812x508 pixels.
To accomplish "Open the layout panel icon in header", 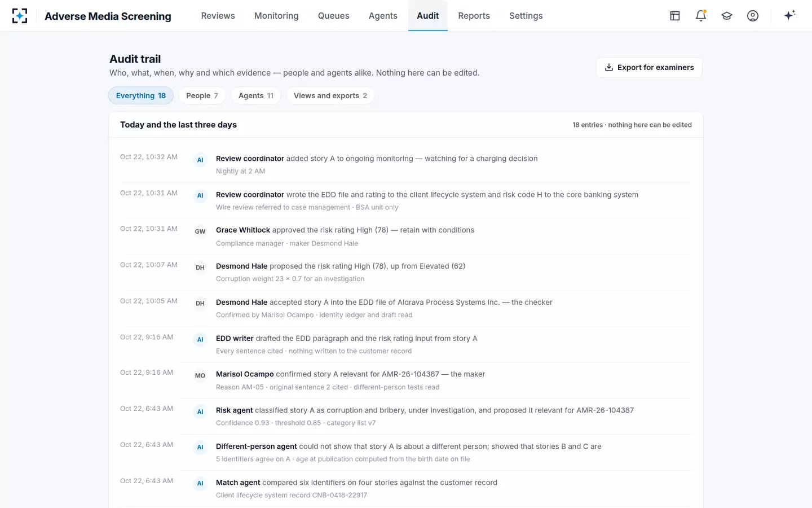I will pos(675,16).
